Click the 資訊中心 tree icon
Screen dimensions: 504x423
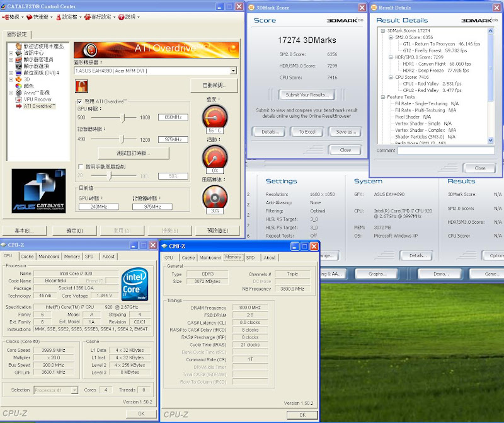click(x=19, y=53)
